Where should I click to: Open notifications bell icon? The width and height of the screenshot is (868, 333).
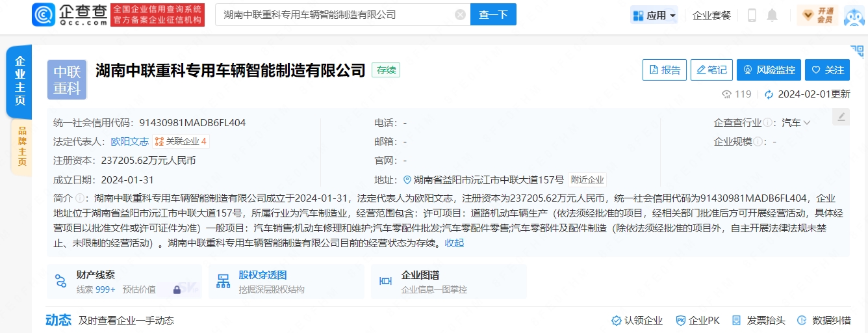tap(772, 15)
